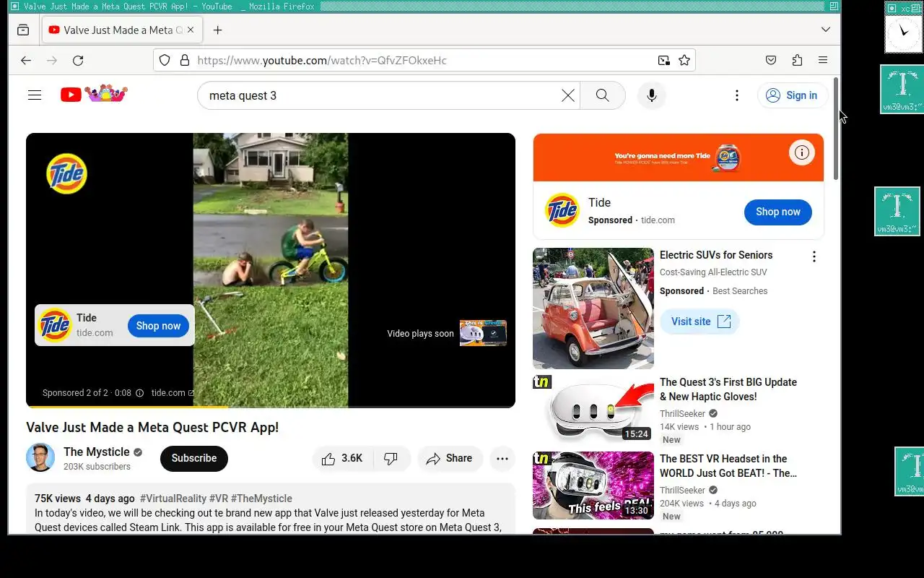Open Firefox tracking protection shield
The width and height of the screenshot is (924, 578).
click(x=165, y=61)
